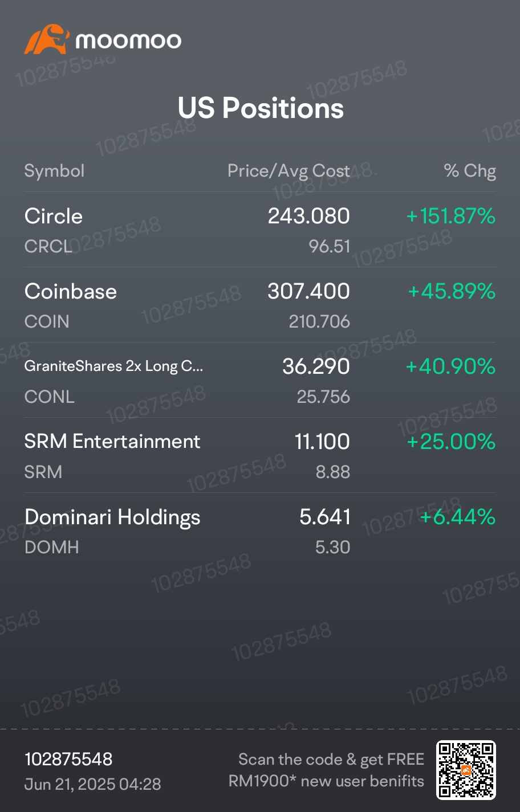
Task: Click the account ID 102875548 at bottom
Action: tap(68, 759)
